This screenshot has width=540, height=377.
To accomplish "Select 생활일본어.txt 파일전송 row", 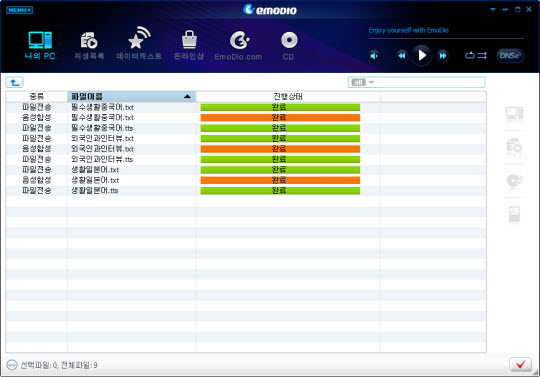I will coord(246,170).
